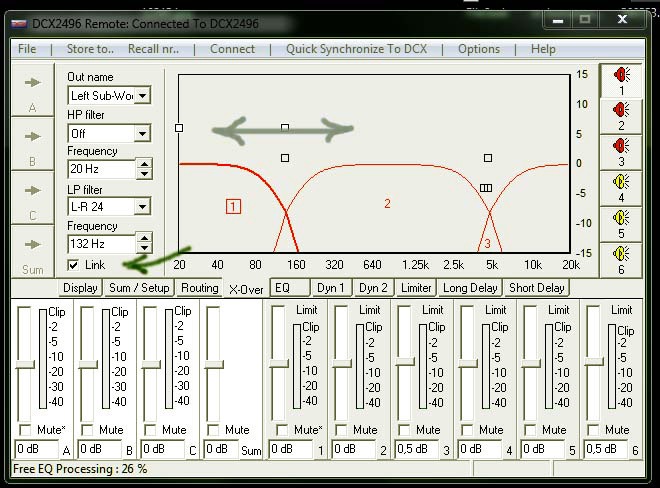The height and width of the screenshot is (488, 660).
Task: Increase LP frequency with up arrow
Action: pos(144,238)
